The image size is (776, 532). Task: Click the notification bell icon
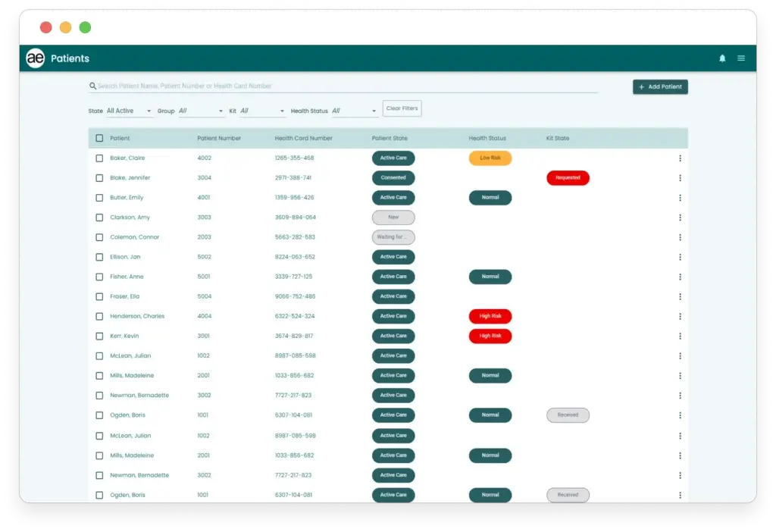click(x=722, y=58)
